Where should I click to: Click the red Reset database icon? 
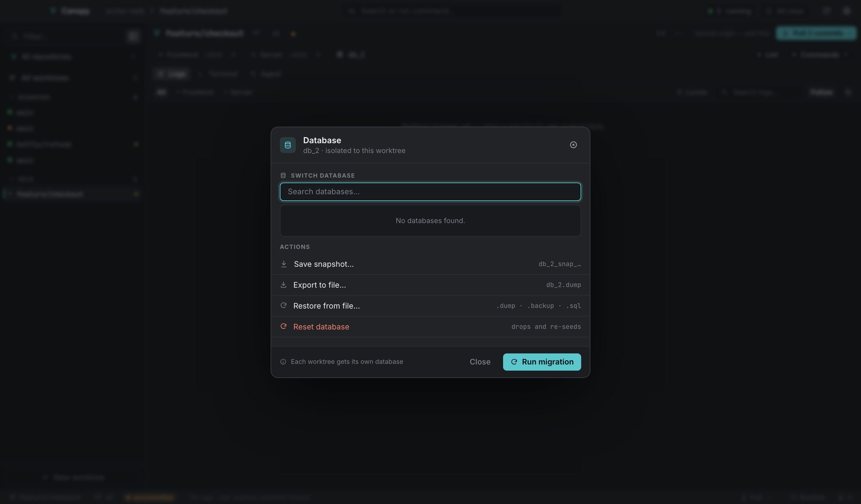(283, 326)
